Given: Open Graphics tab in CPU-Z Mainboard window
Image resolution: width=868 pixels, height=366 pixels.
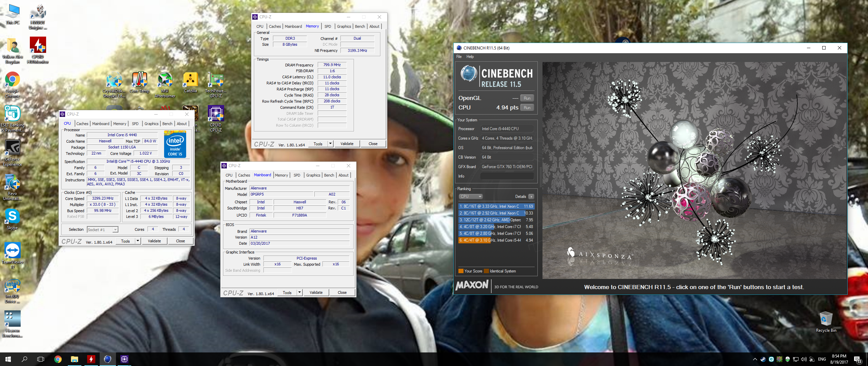Looking at the screenshot, I should pos(313,175).
